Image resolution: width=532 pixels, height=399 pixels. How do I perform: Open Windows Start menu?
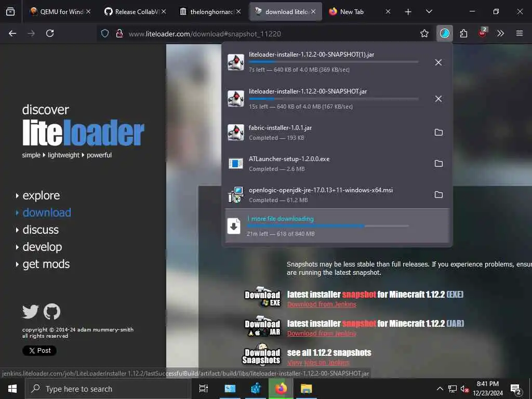click(x=12, y=389)
